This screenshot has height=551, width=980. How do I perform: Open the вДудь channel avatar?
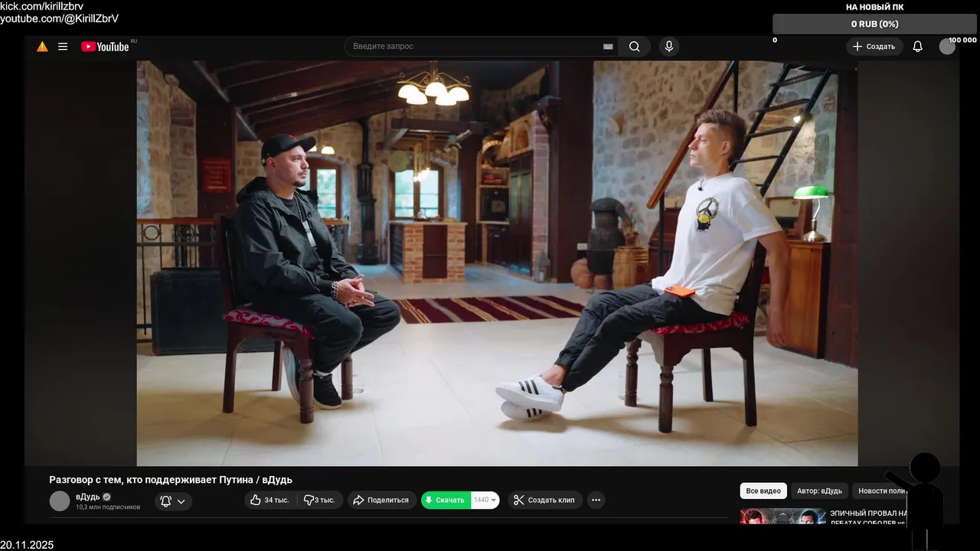(x=60, y=500)
